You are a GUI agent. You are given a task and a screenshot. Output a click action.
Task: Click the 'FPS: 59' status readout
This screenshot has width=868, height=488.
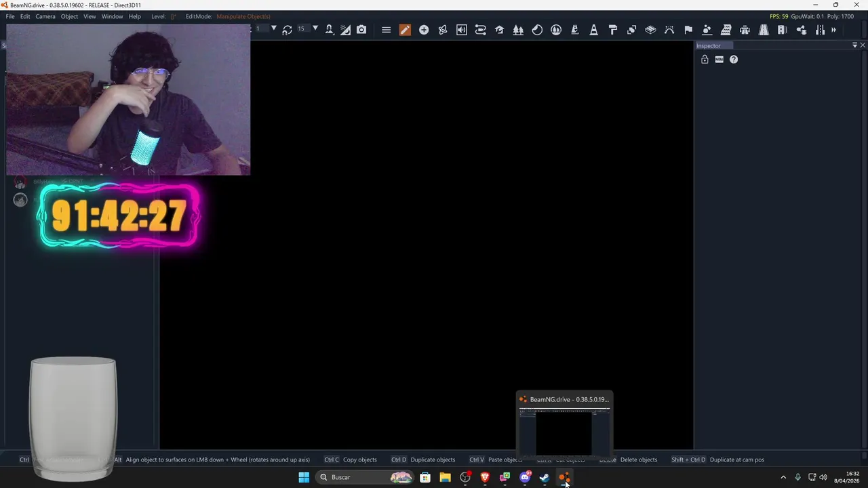(x=779, y=16)
